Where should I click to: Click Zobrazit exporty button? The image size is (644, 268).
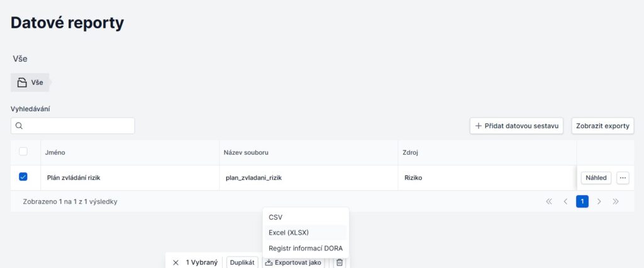click(602, 126)
